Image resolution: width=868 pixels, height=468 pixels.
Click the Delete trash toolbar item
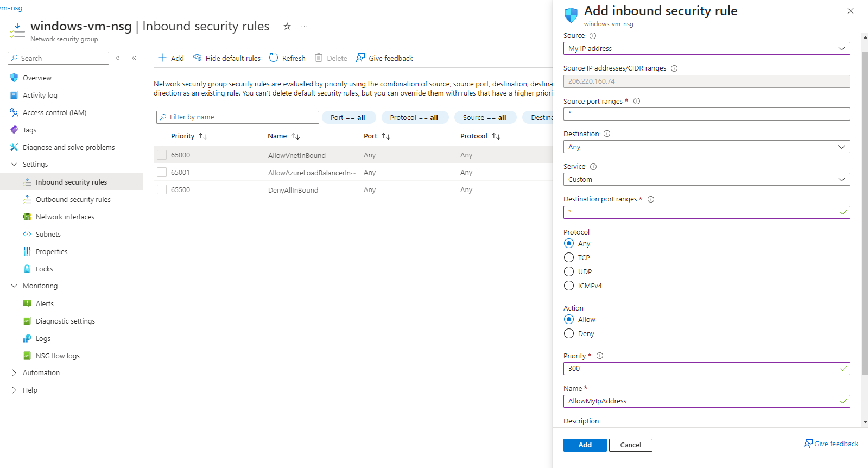pos(331,58)
